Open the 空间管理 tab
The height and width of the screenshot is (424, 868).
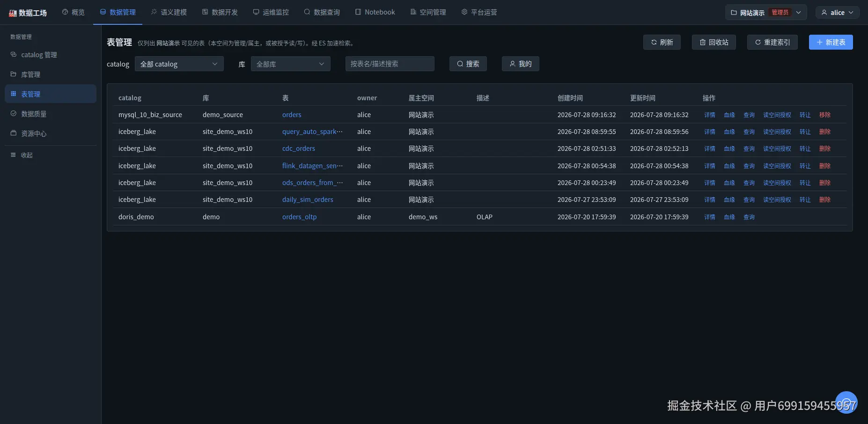(428, 12)
